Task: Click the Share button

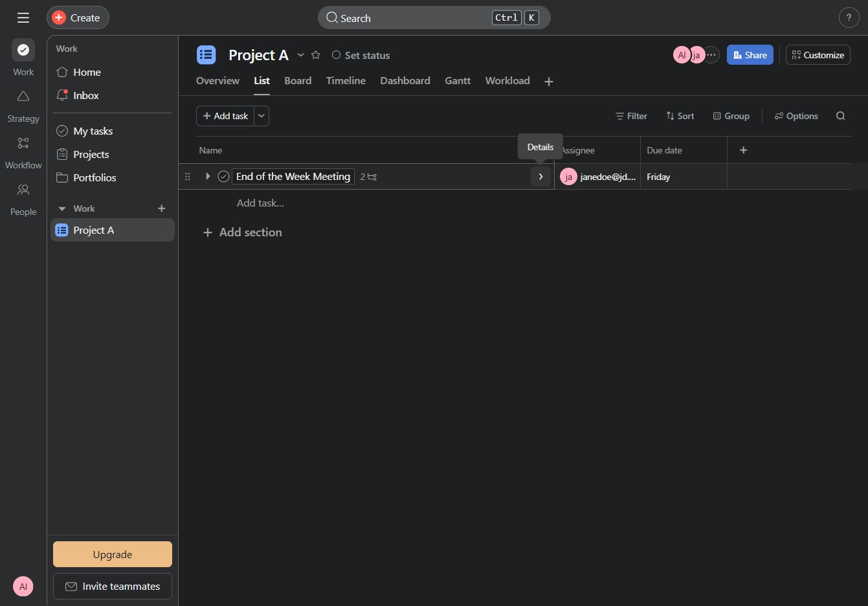Action: (x=750, y=55)
